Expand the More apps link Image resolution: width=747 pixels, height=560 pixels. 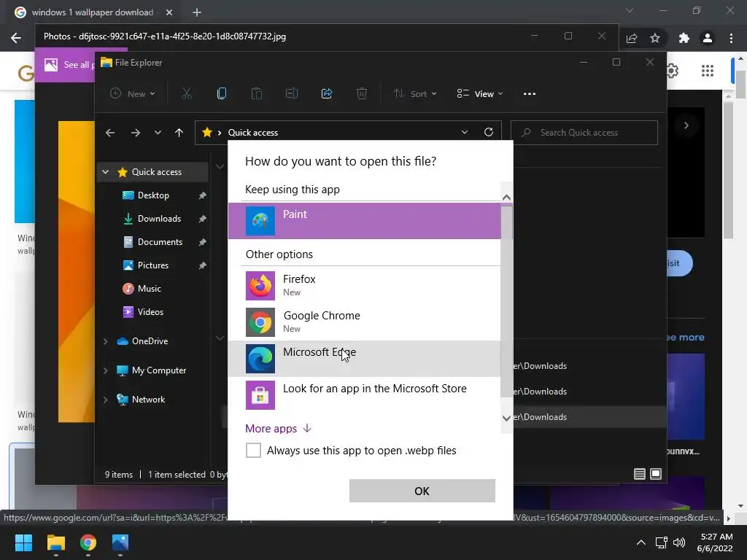[278, 429]
